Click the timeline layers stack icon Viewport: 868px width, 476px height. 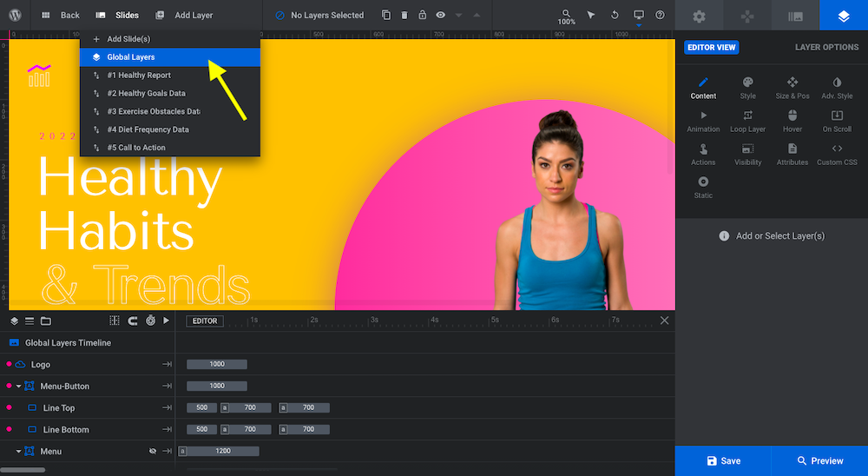click(x=15, y=321)
